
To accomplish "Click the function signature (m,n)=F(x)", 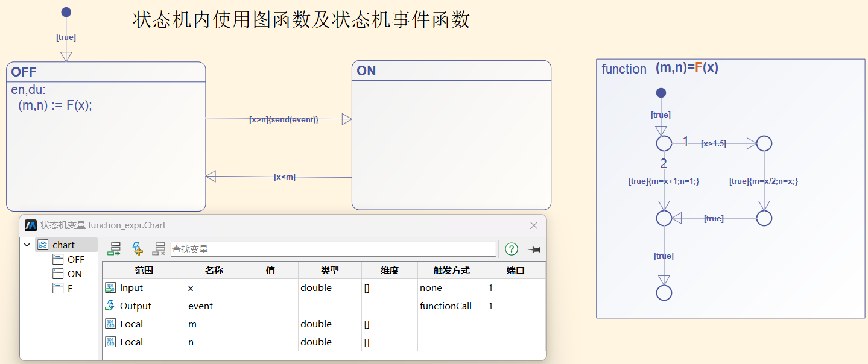I will (687, 67).
